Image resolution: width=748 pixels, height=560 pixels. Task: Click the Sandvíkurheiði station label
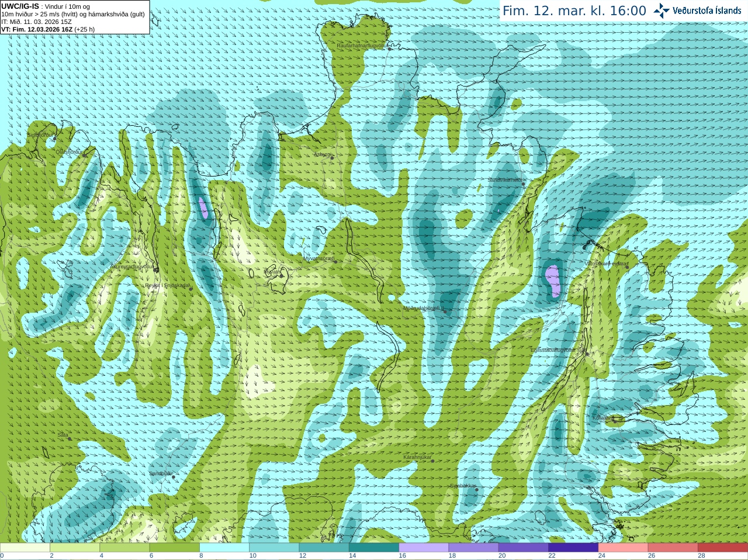[x=505, y=180]
